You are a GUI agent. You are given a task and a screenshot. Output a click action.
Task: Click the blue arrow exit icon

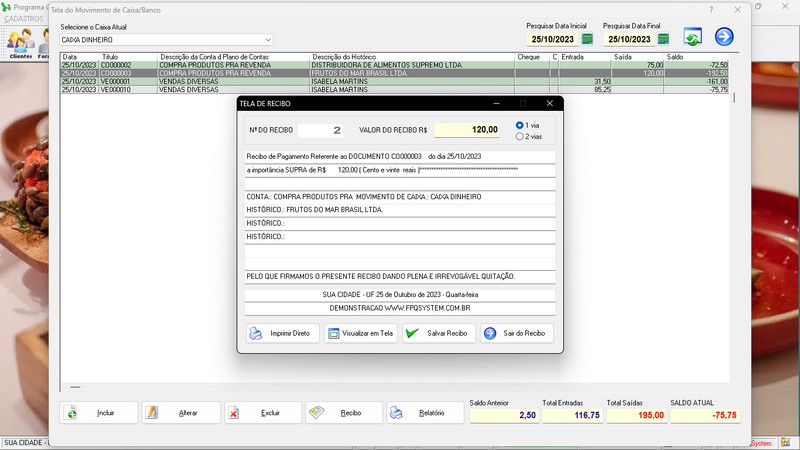coord(723,37)
